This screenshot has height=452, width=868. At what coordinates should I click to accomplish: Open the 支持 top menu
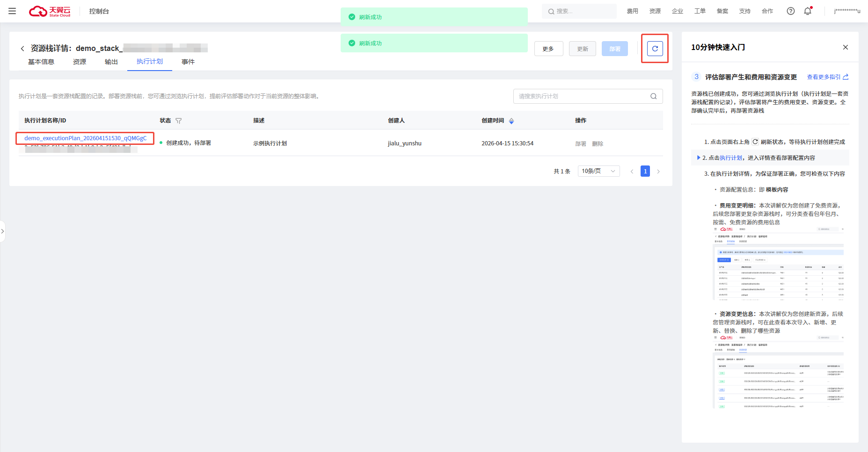(745, 11)
